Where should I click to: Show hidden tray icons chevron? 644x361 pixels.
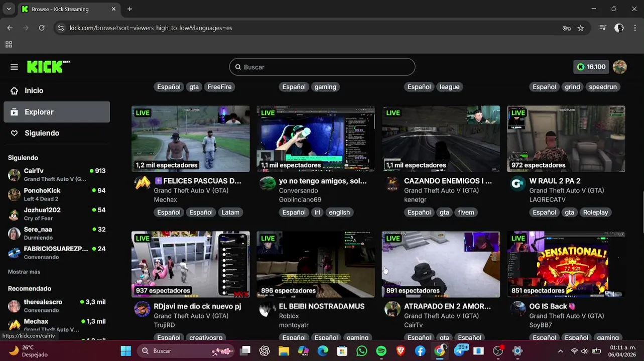(560, 351)
